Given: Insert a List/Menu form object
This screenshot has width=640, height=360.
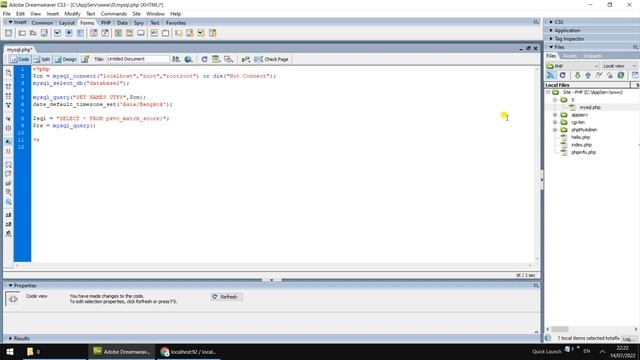Looking at the screenshot, I should pyautogui.click(x=93, y=33).
